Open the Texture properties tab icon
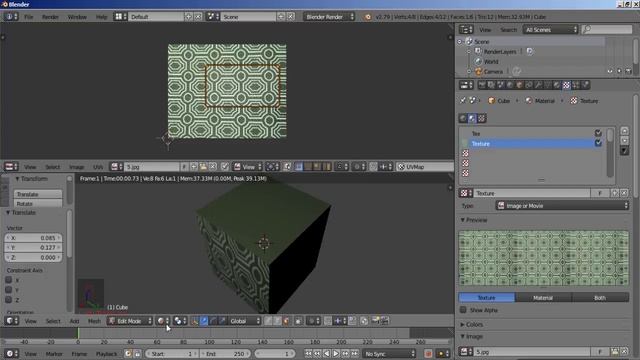The width and height of the screenshot is (640, 360). tap(567, 85)
